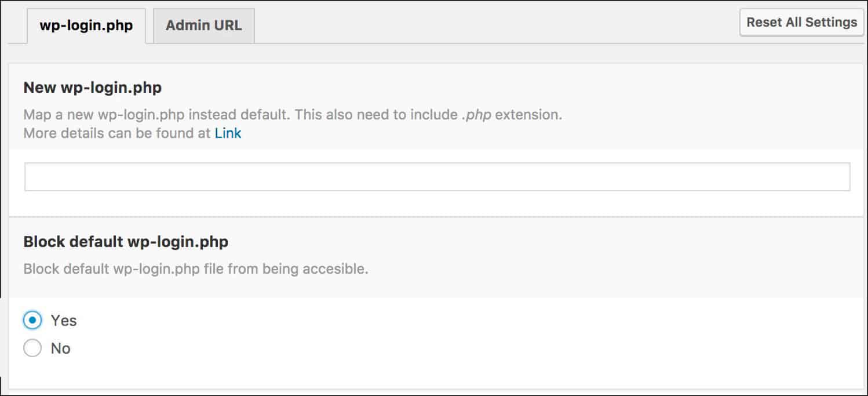The image size is (868, 396).
Task: Follow the blue "Link" hyperlink
Action: point(228,133)
